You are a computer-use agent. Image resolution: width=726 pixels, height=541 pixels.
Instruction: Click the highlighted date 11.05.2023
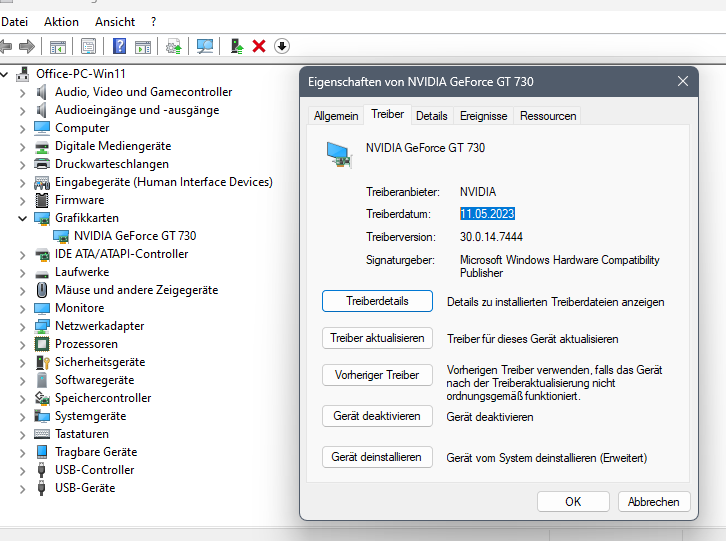(487, 214)
